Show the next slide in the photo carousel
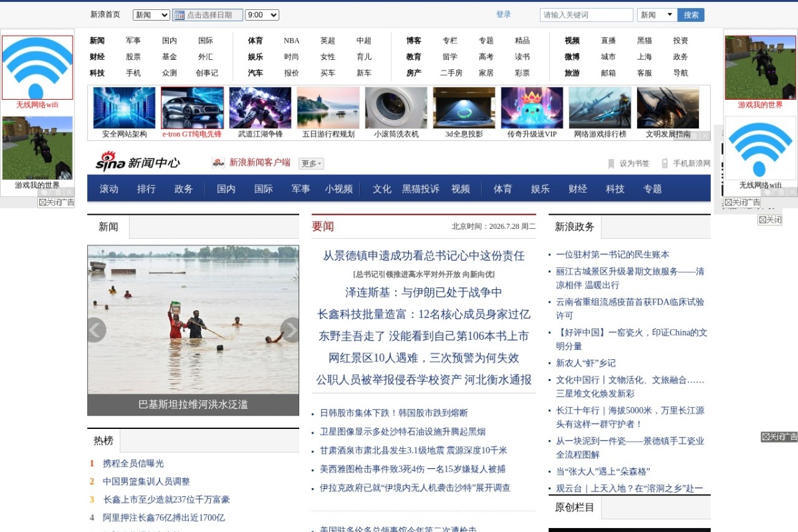The image size is (798, 532). point(290,330)
